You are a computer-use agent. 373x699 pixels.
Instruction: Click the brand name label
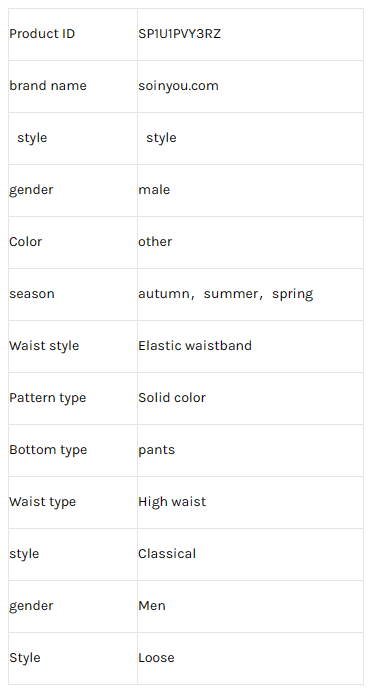(48, 86)
